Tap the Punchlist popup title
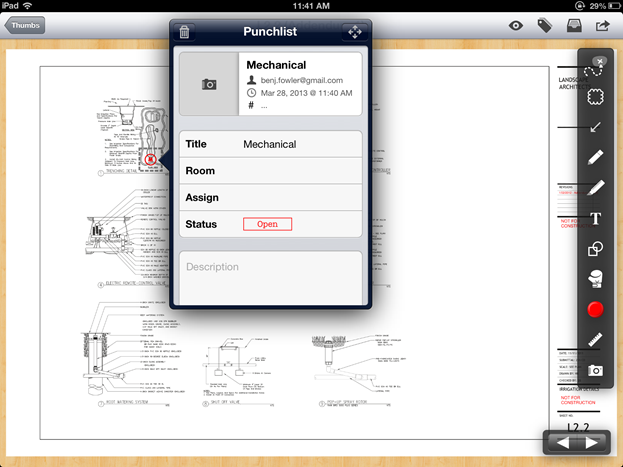 click(270, 31)
